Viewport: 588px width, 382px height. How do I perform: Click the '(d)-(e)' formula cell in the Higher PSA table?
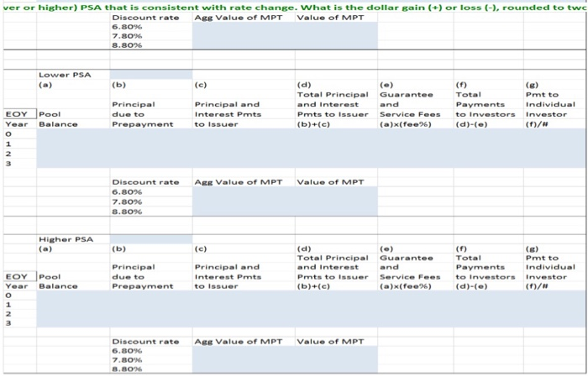coord(471,286)
